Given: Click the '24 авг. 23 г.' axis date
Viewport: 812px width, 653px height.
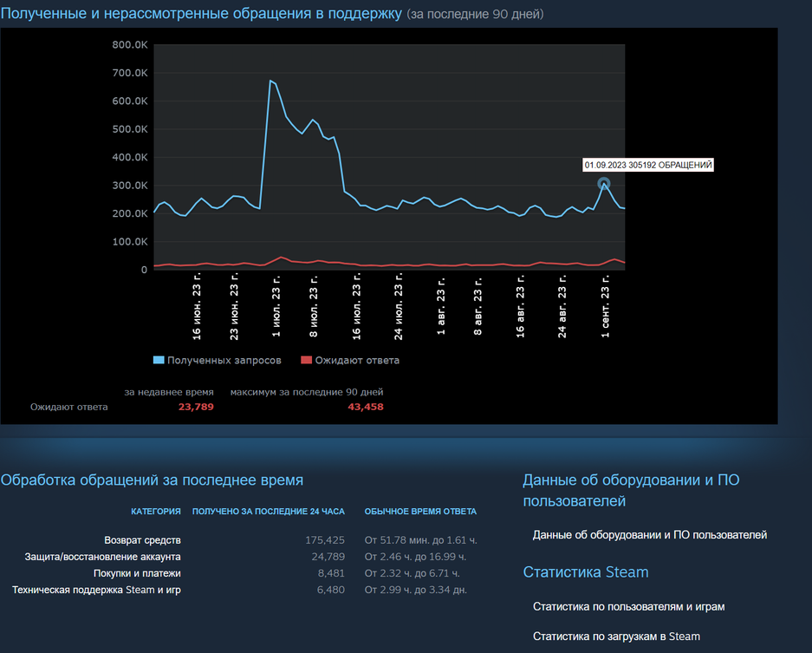Looking at the screenshot, I should click(x=562, y=306).
